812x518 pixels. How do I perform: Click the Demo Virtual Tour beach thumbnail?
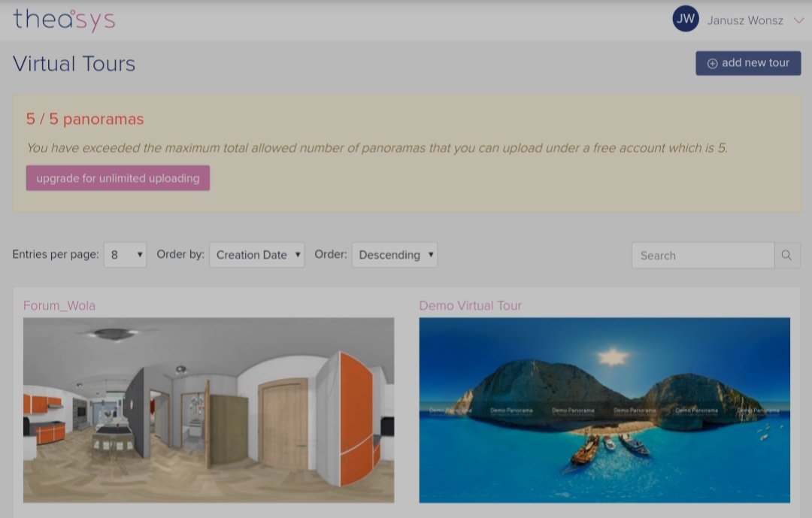tap(604, 410)
